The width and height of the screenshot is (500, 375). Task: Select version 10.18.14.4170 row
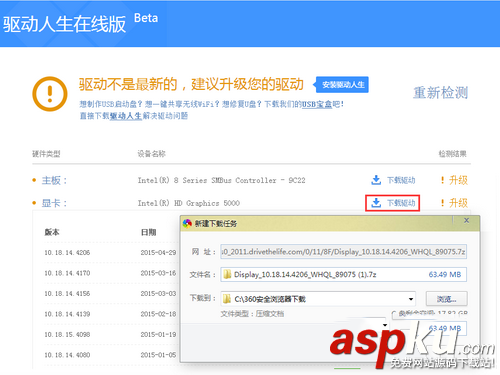(67, 273)
